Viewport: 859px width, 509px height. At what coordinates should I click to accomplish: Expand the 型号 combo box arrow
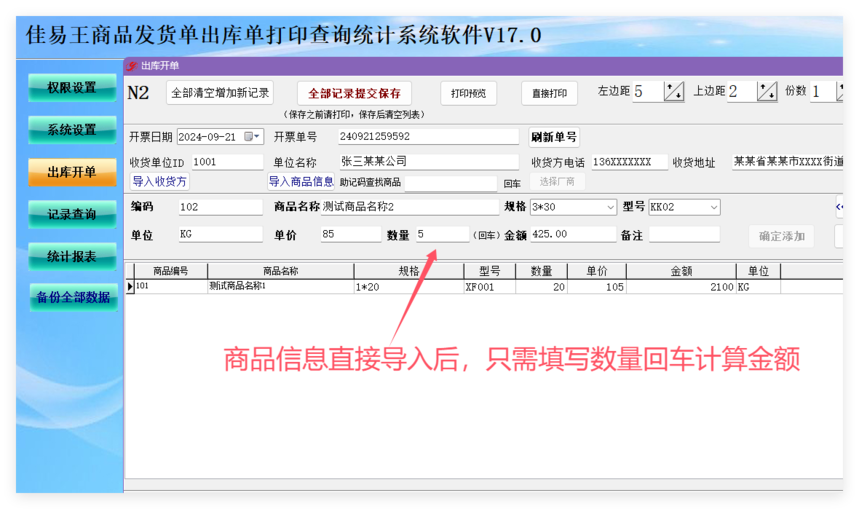[x=713, y=207]
